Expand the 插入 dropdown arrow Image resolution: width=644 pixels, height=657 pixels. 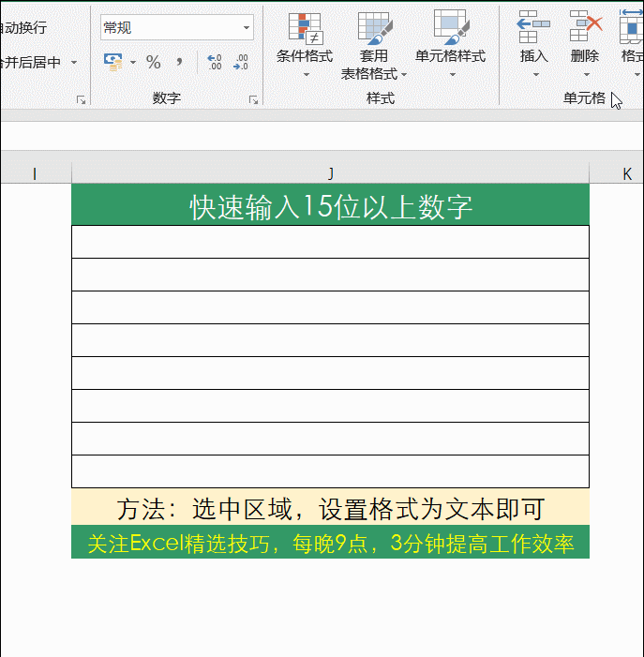tap(536, 75)
